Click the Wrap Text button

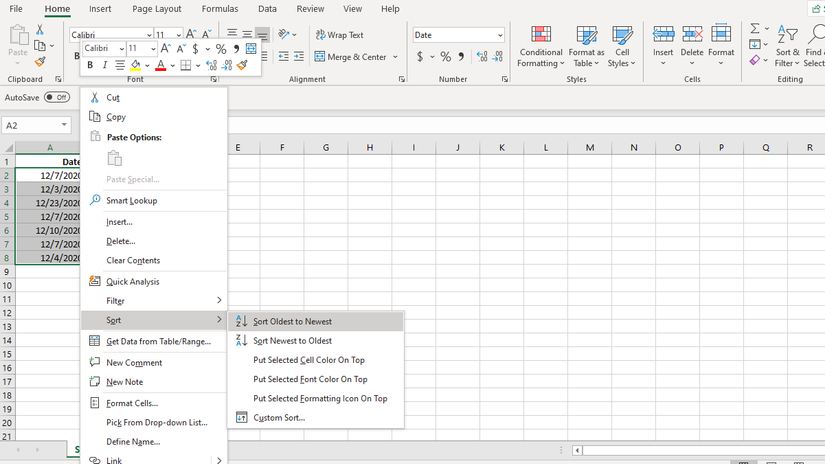[x=339, y=35]
